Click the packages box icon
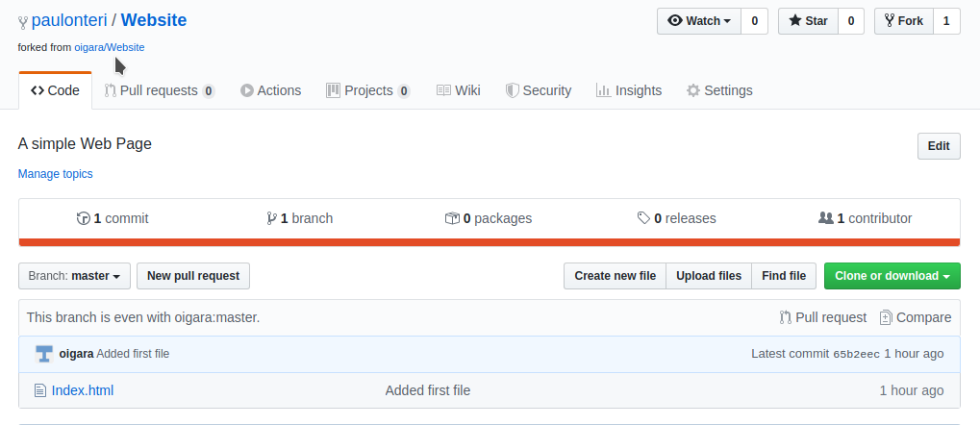Viewport: 980px width, 425px height. coord(452,218)
